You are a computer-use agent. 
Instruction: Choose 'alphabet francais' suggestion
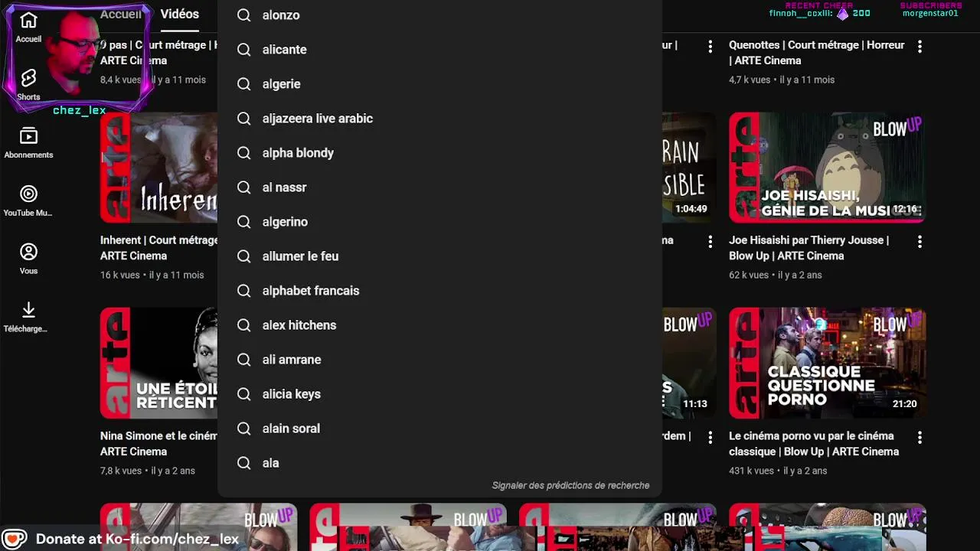tap(439, 291)
